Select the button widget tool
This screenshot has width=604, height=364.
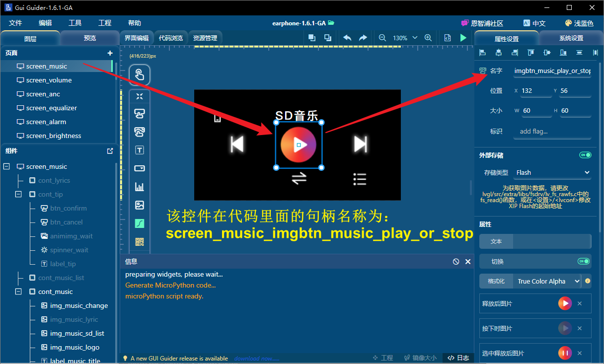pyautogui.click(x=140, y=114)
